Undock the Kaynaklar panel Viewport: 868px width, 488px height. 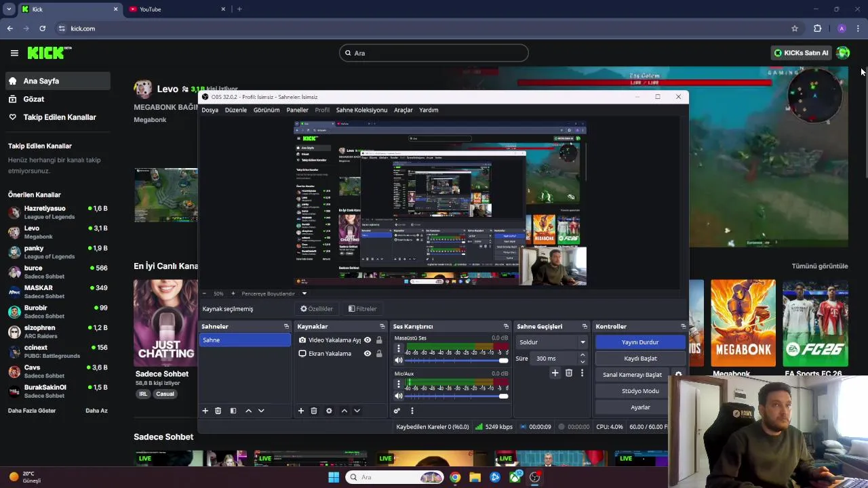[x=382, y=327]
